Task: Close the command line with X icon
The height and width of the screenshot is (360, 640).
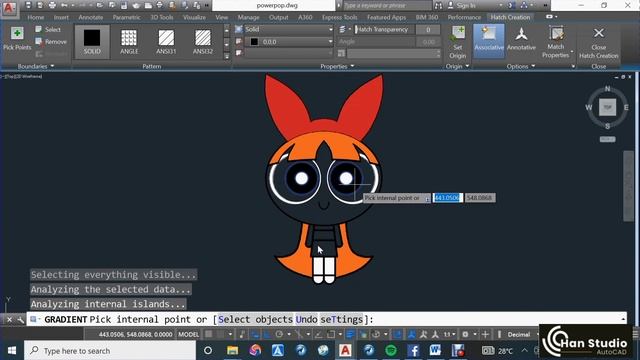Action: [9, 320]
